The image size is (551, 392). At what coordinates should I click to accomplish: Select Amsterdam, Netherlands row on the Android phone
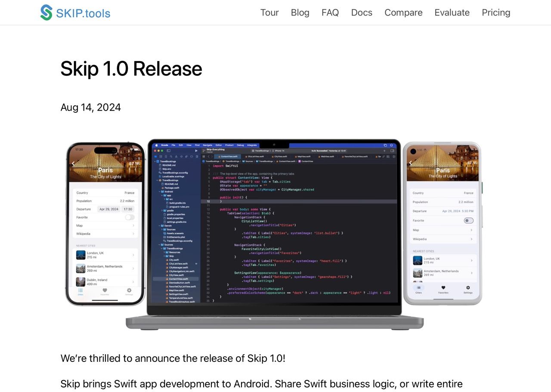tap(443, 273)
